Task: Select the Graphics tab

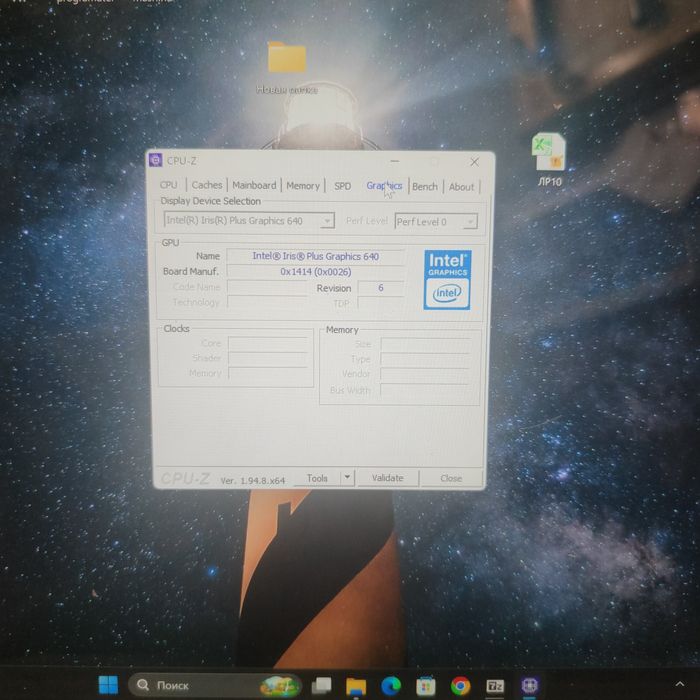Action: pos(384,186)
